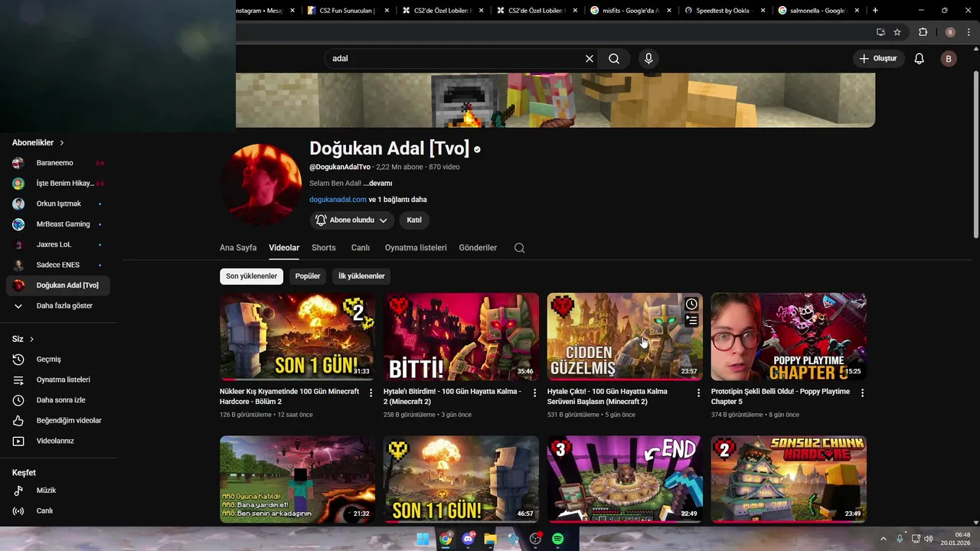Open SON 1 GÜN video thumbnail
Screen dimensions: 980x551
point(297,337)
